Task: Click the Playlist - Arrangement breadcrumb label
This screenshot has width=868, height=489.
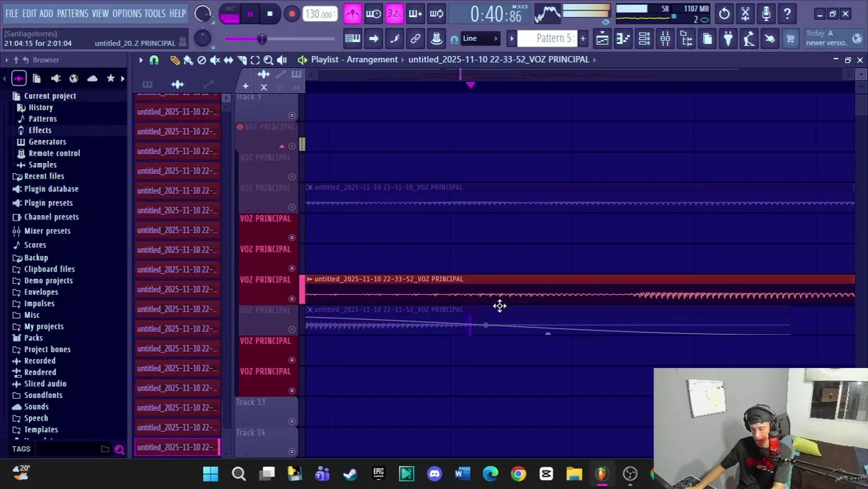Action: (354, 60)
